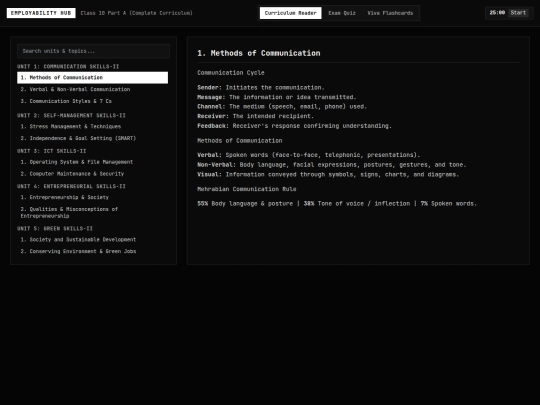The width and height of the screenshot is (540, 405).
Task: Start the 25:00 timer
Action: pos(518,13)
